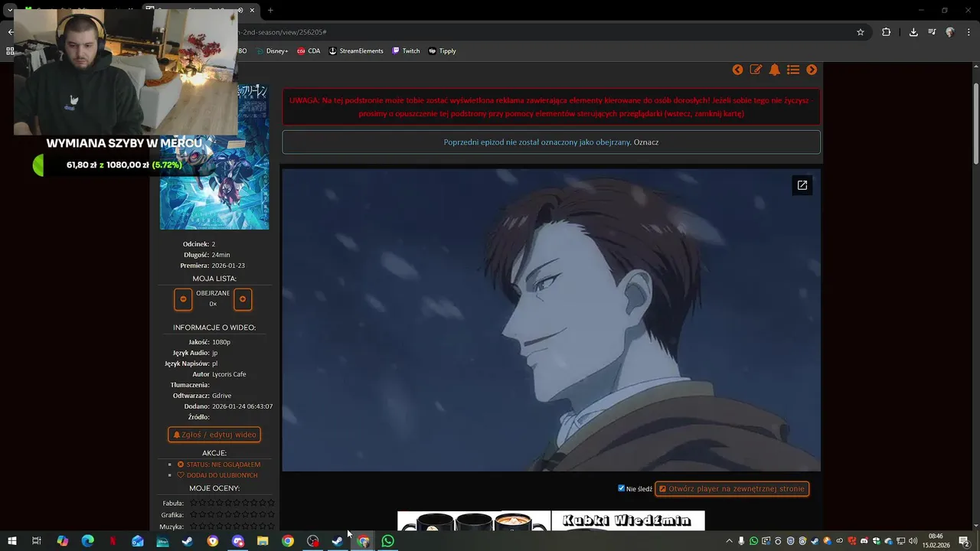Image resolution: width=980 pixels, height=551 pixels.
Task: Set the middle star in the Muzyka rating
Action: tap(228, 527)
